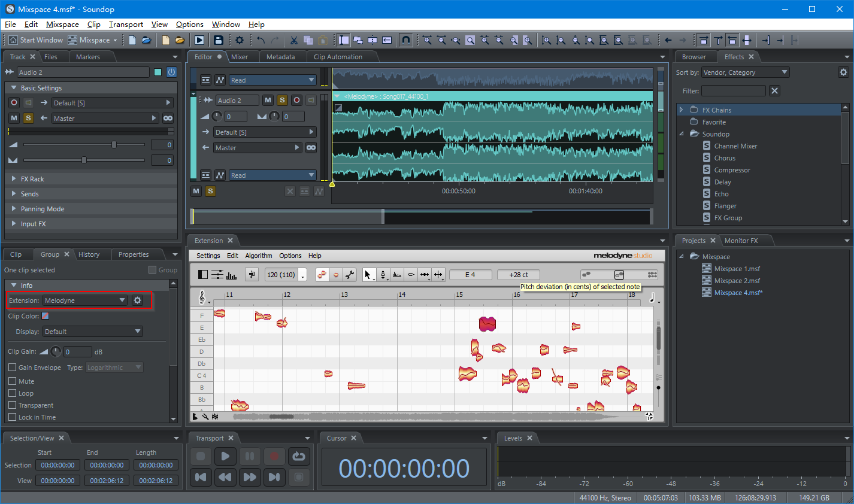Click the Play button in the Transport panel
This screenshot has width=854, height=504.
tap(225, 456)
